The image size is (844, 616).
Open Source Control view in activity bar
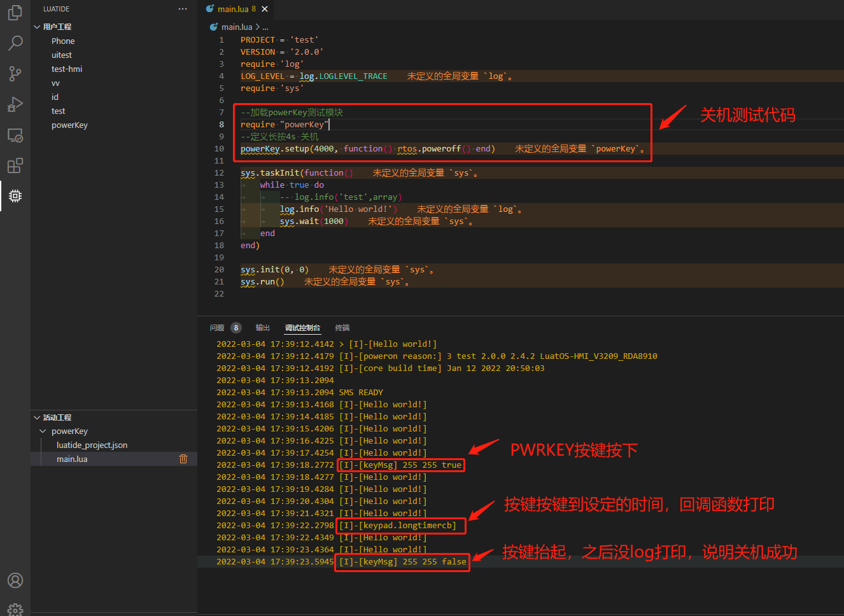point(15,73)
